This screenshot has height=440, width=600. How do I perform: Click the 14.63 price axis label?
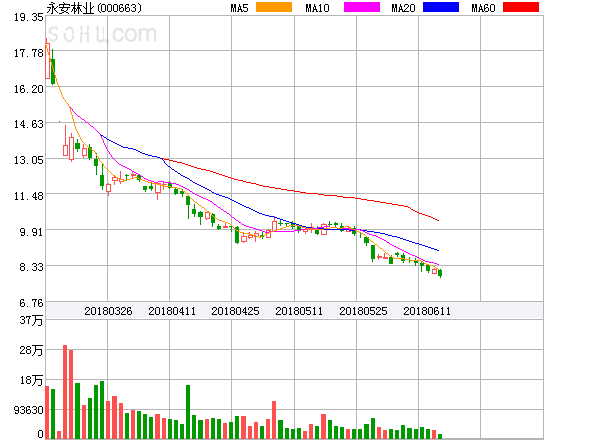tap(29, 124)
